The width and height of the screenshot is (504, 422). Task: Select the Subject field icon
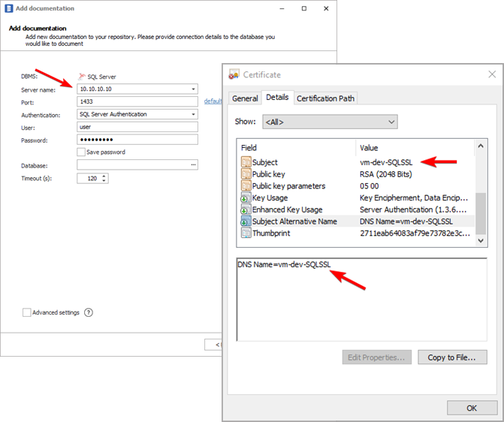[x=246, y=162]
